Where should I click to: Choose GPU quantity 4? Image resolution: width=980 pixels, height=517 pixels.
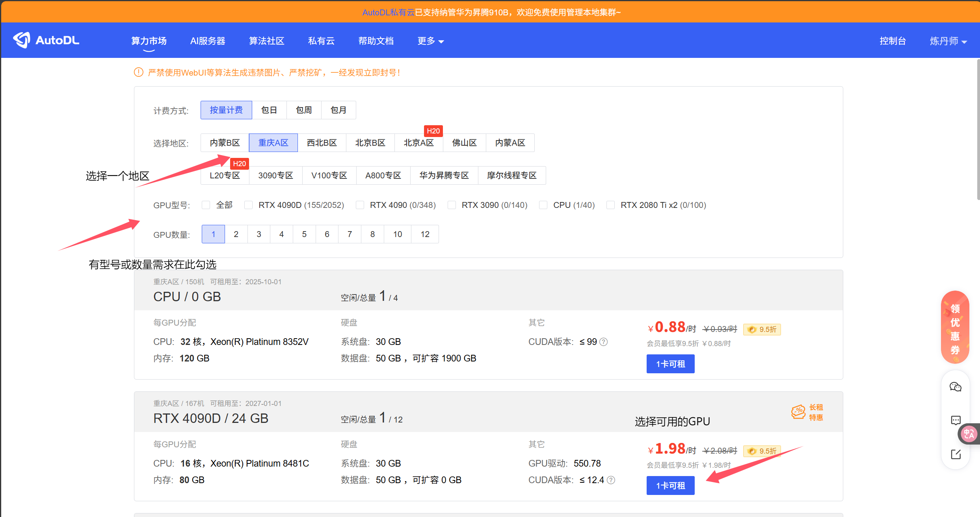coord(281,234)
